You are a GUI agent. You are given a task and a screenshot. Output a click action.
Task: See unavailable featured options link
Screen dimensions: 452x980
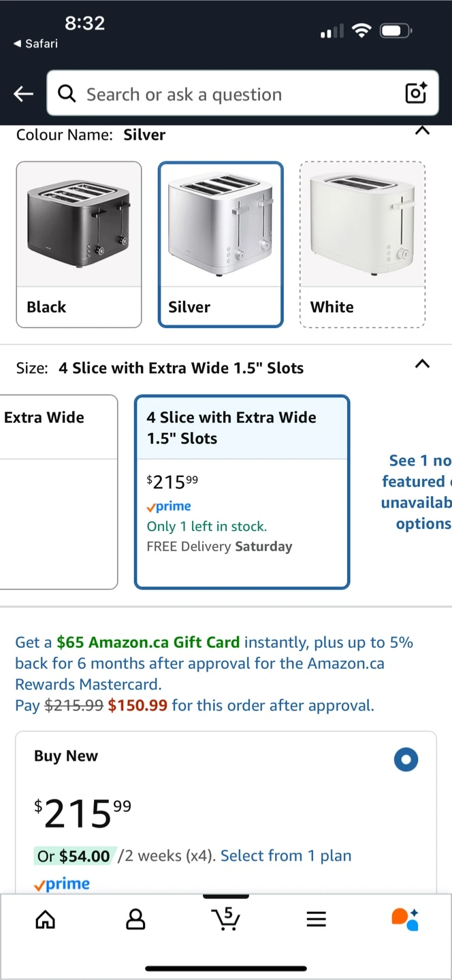click(417, 492)
